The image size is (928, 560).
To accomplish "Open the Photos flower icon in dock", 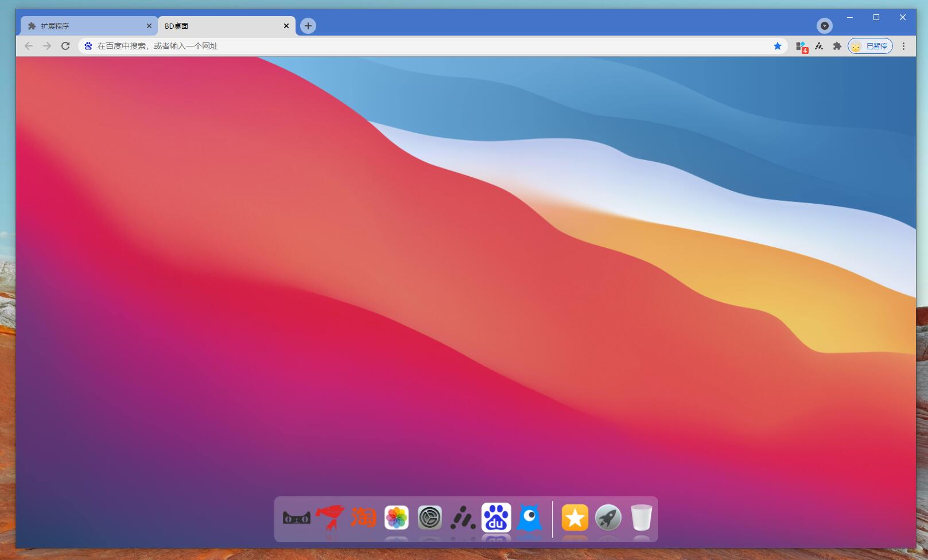I will [397, 518].
